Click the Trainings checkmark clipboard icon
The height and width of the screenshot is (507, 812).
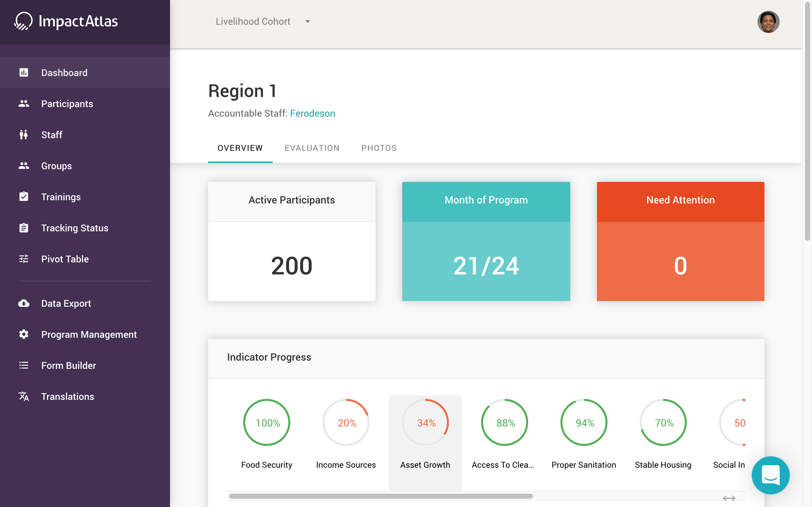pyautogui.click(x=23, y=197)
